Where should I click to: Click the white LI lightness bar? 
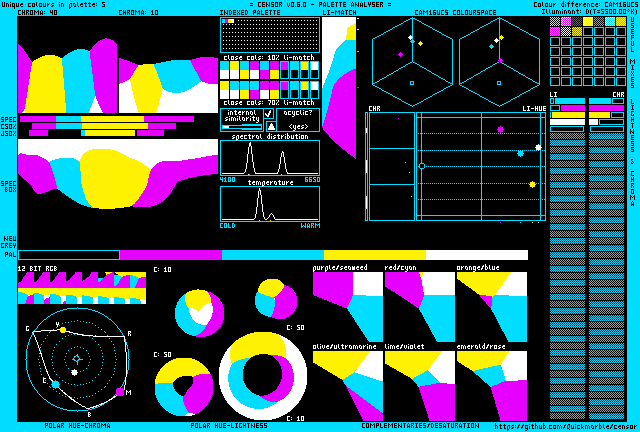click(x=567, y=122)
